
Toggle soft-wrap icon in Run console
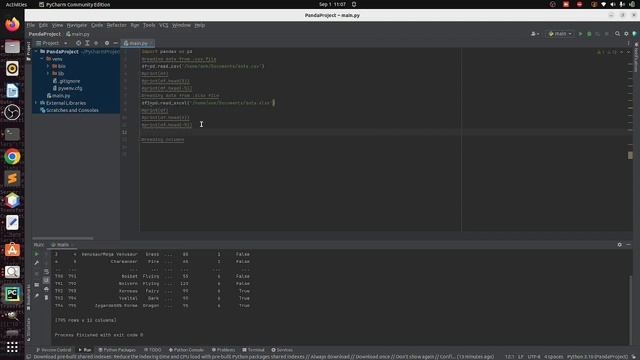(46, 272)
